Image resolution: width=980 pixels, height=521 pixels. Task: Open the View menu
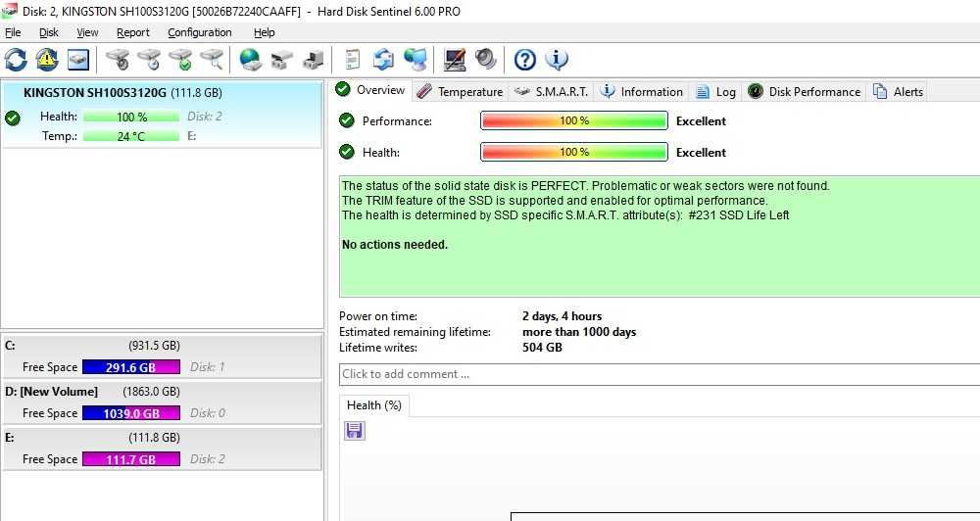[x=87, y=32]
